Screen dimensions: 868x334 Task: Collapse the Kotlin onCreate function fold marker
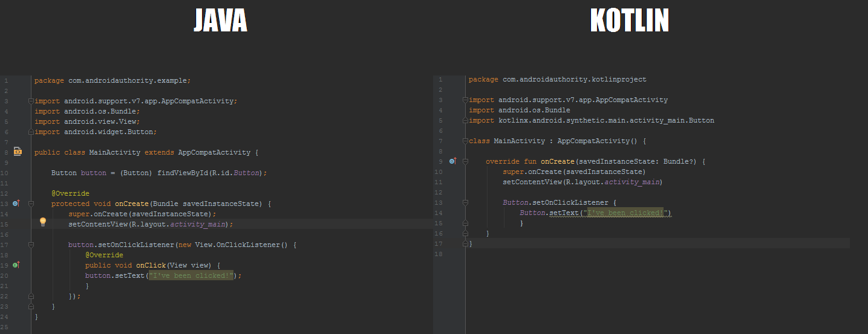click(465, 161)
